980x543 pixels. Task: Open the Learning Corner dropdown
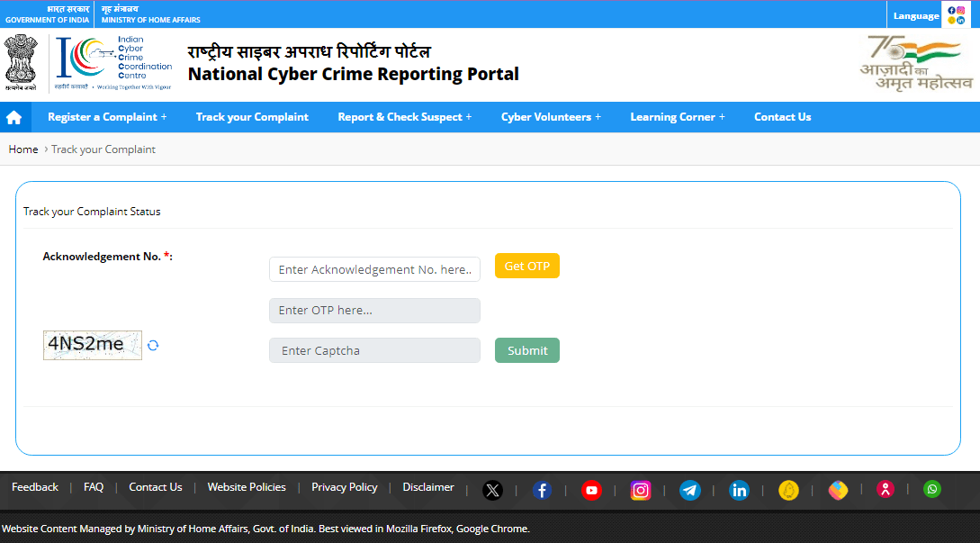(677, 116)
